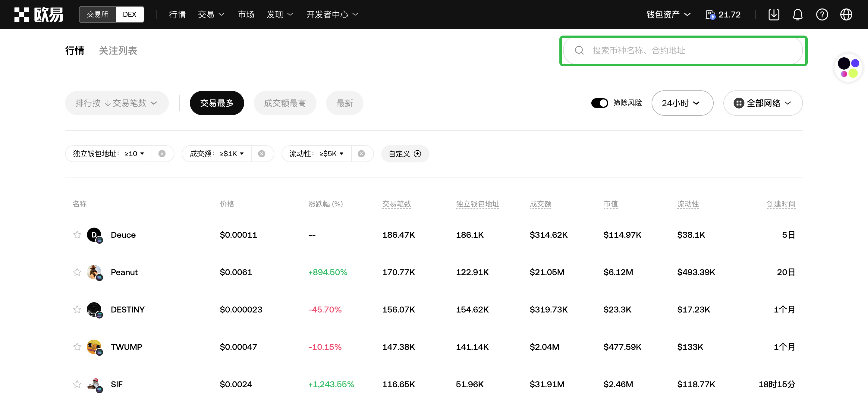Favorite the DESTINY token

(77, 309)
